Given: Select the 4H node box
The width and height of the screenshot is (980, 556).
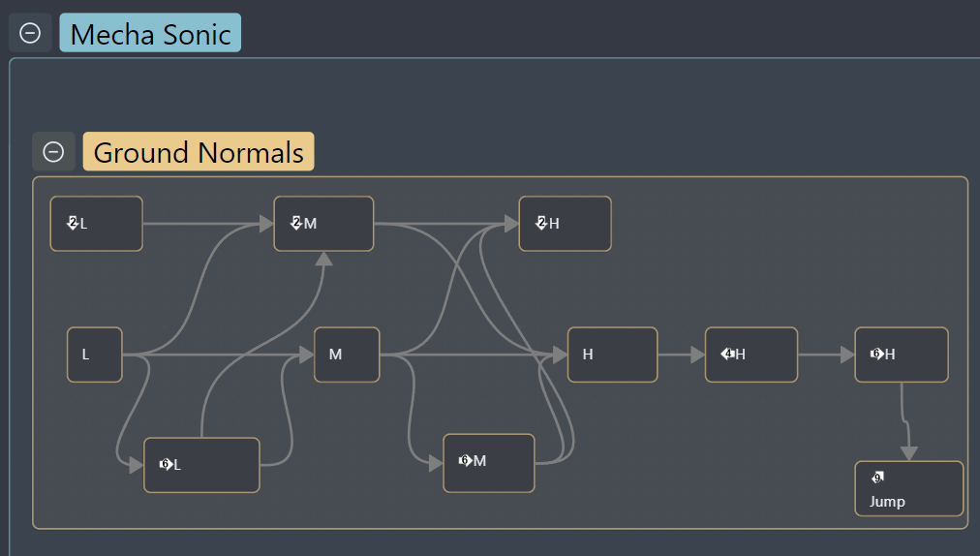Looking at the screenshot, I should [751, 355].
